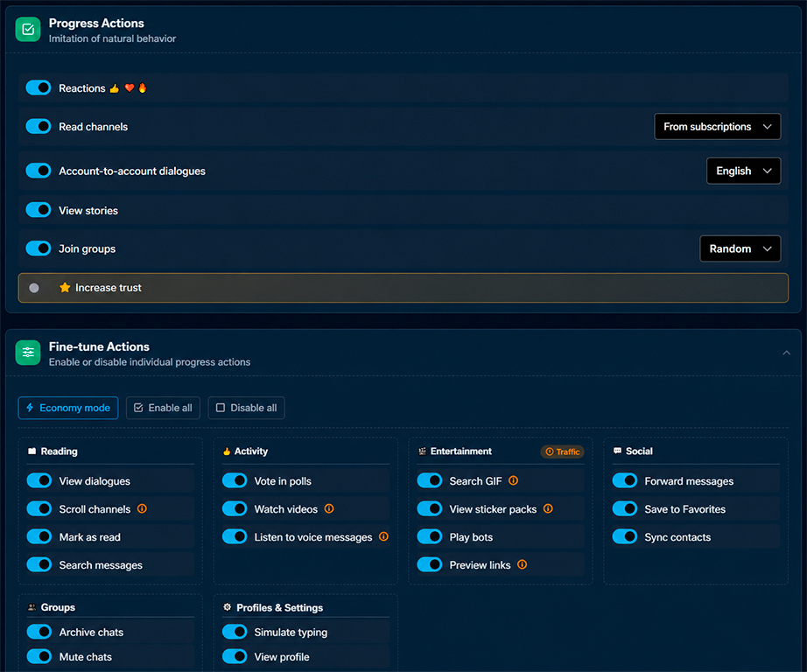Screen dimensions: 807x672
Task: Click the gear icon beside Profiles & Settings
Action: 227,607
